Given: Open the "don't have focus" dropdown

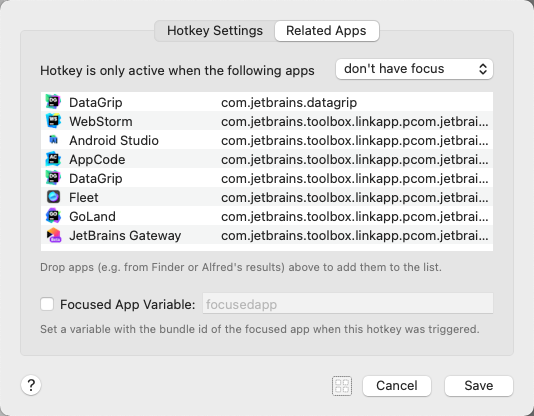Looking at the screenshot, I should tap(414, 69).
